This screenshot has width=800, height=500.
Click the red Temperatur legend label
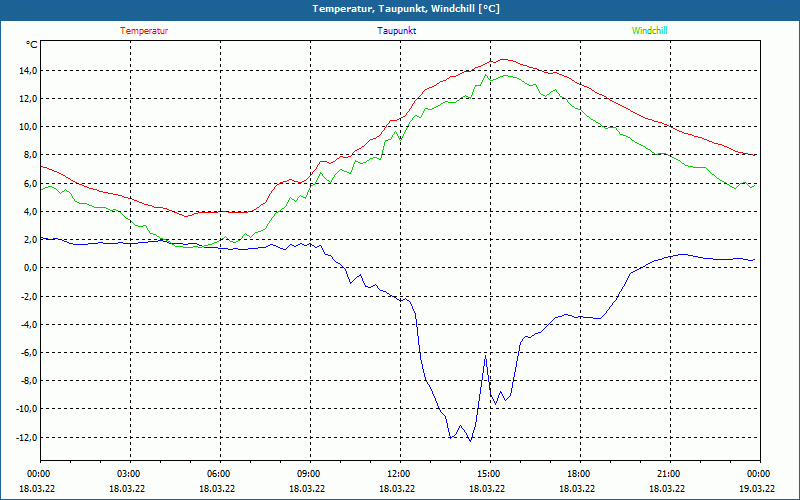pyautogui.click(x=144, y=31)
